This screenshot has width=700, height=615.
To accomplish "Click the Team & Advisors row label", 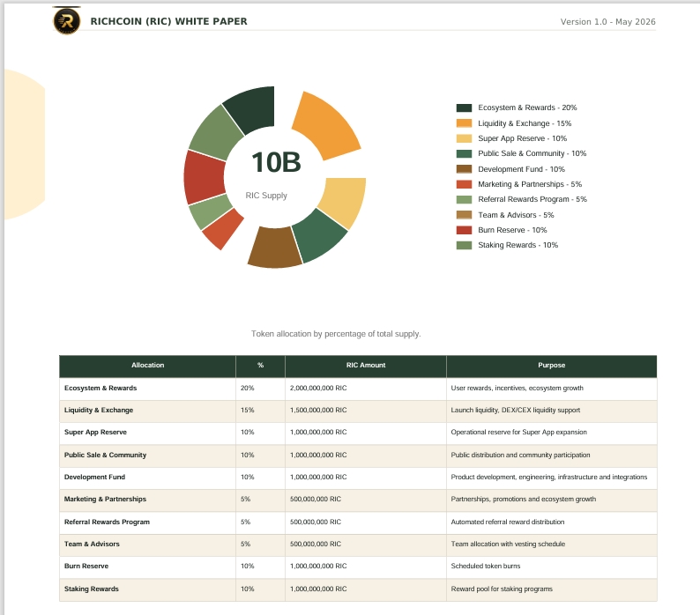I will 92,544.
